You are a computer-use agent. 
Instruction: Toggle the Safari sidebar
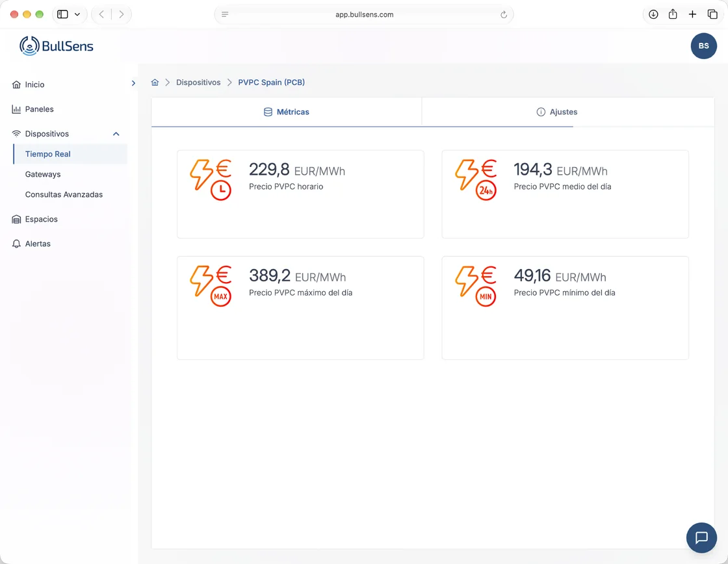click(62, 14)
